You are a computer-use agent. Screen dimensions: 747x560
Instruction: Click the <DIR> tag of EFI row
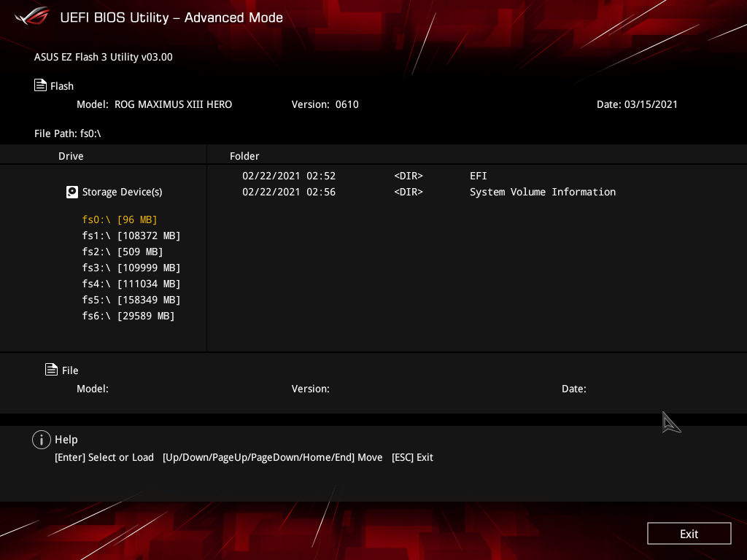click(409, 176)
